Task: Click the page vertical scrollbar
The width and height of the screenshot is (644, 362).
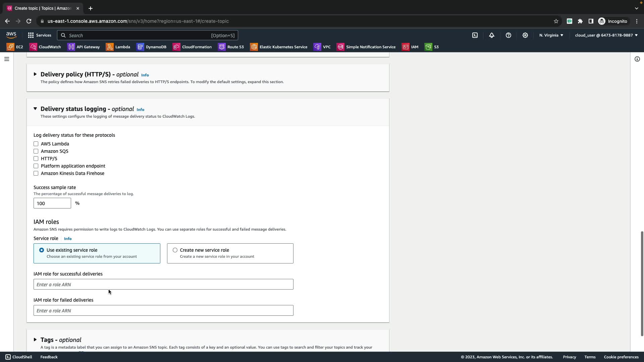Action: 642,283
